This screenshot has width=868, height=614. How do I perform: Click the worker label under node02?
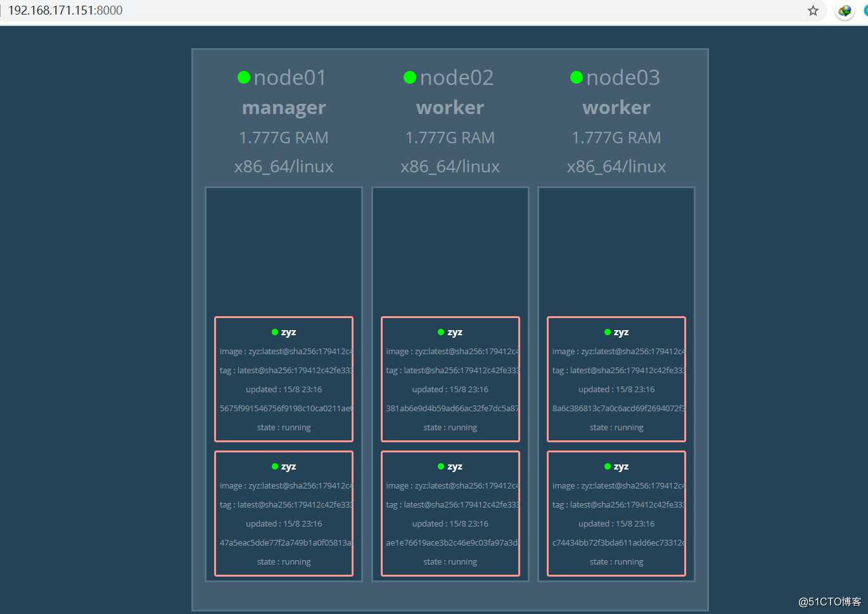(x=450, y=108)
